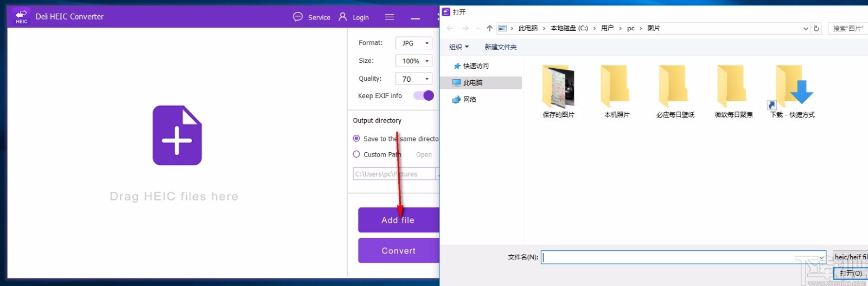Select the 微软每日聚焦 folder
Viewport: 868px width, 286px height.
coord(734,92)
